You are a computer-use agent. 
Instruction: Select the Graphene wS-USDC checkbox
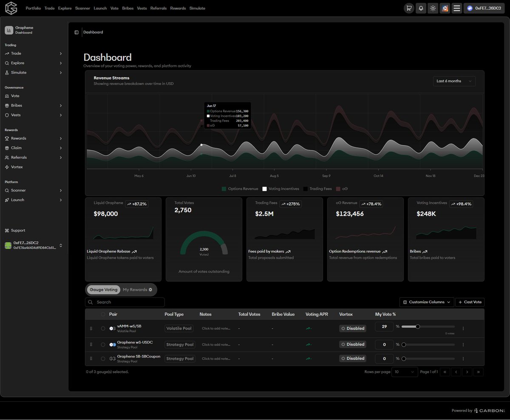coord(103,344)
